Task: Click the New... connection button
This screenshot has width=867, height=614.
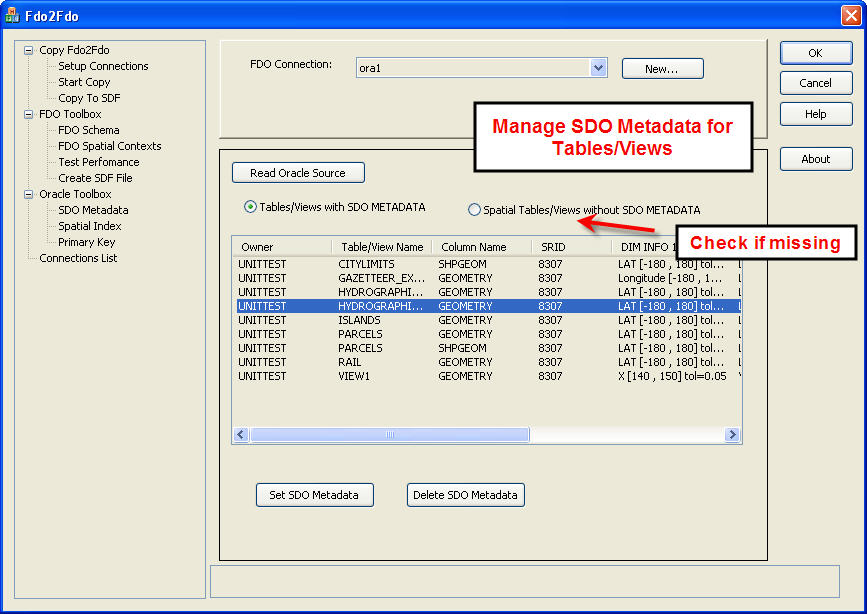Action: [x=662, y=69]
